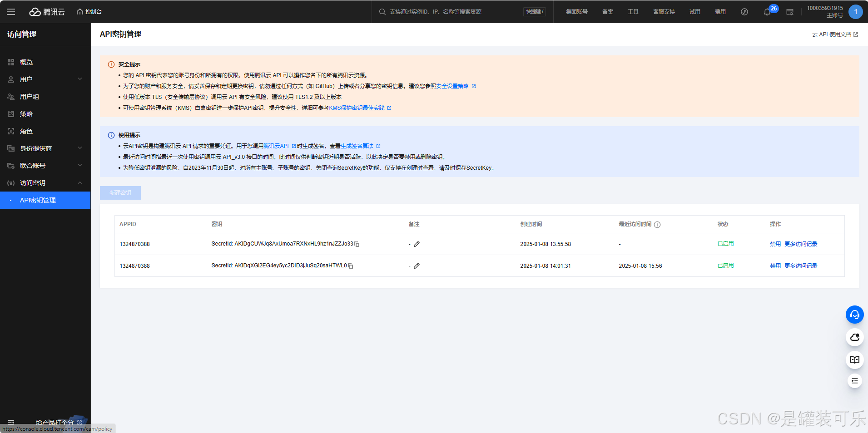Open 集团账号 menu
Screen dimensions: 868x433
point(576,12)
